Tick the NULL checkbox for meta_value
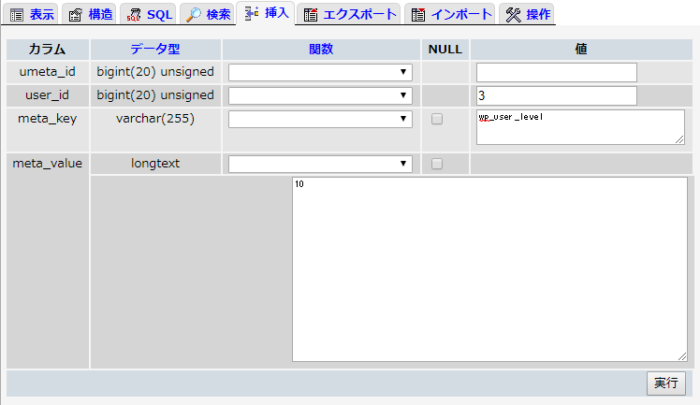The width and height of the screenshot is (700, 405). pyautogui.click(x=437, y=164)
